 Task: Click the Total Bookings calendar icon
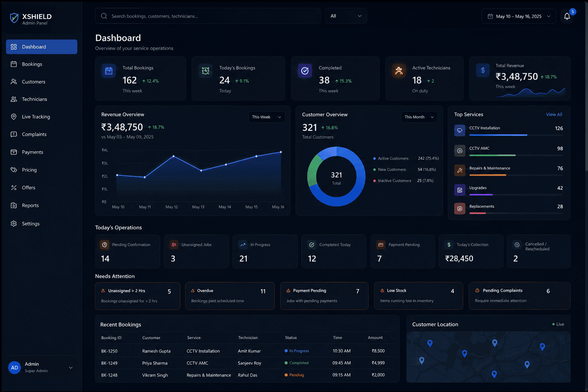pyautogui.click(x=109, y=71)
